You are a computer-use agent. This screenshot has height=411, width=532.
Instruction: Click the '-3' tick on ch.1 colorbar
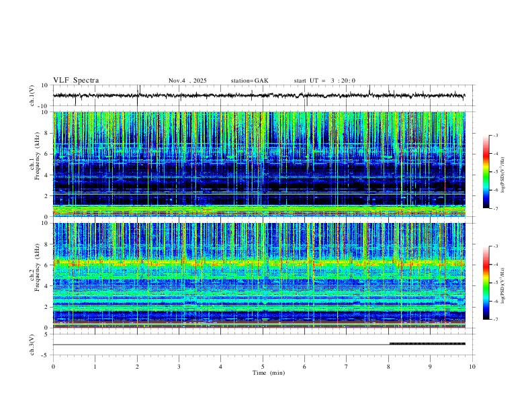(x=496, y=135)
